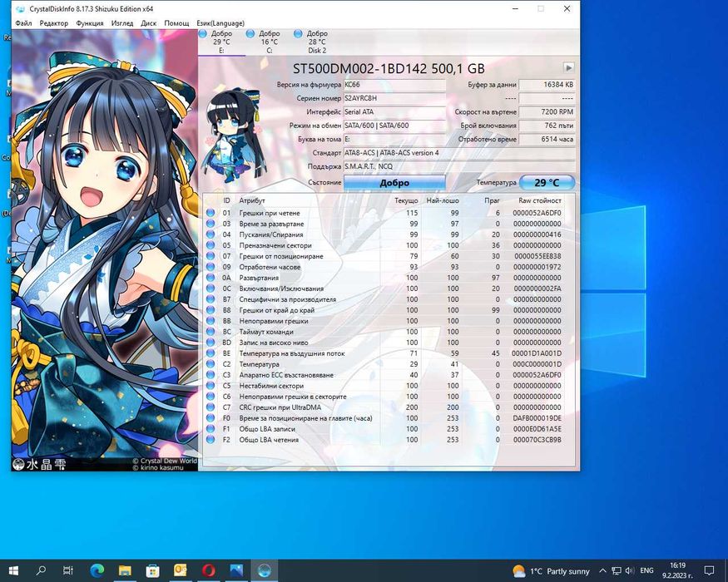Click the serial number field S2AYRC8H
Screen dimensions: 728x582
pos(394,98)
